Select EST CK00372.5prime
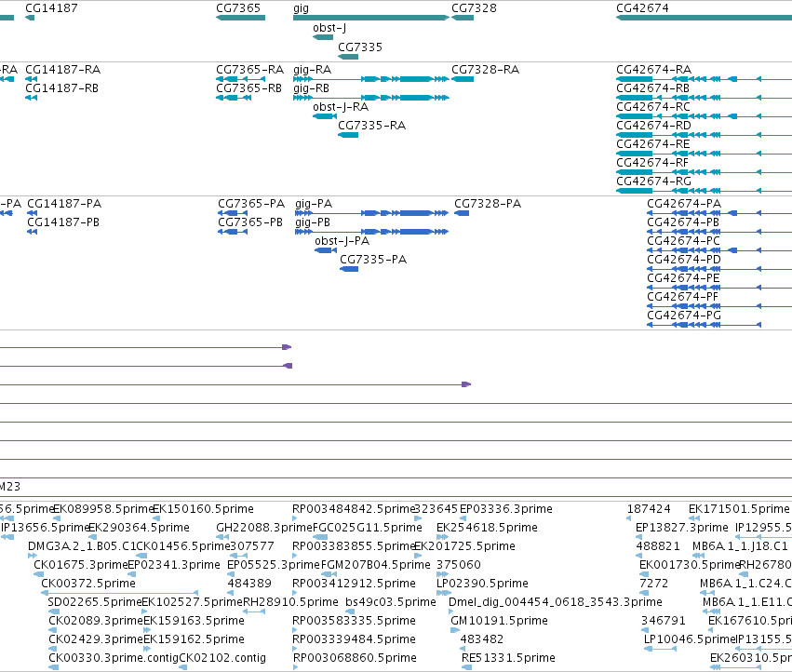Viewport: 792px width, 672px height. [x=88, y=583]
